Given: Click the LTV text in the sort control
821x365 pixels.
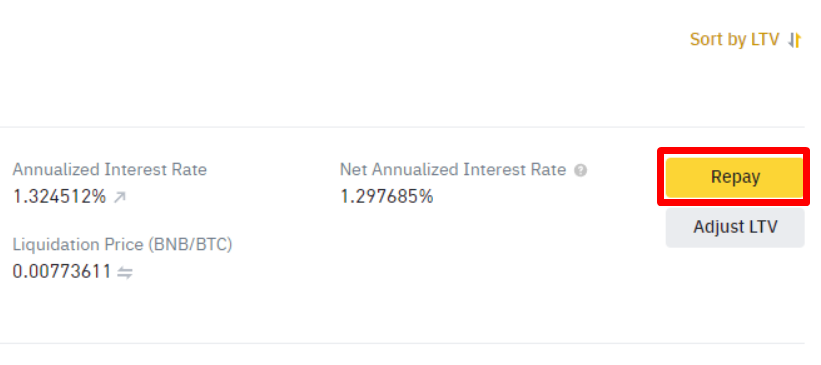Looking at the screenshot, I should [765, 39].
